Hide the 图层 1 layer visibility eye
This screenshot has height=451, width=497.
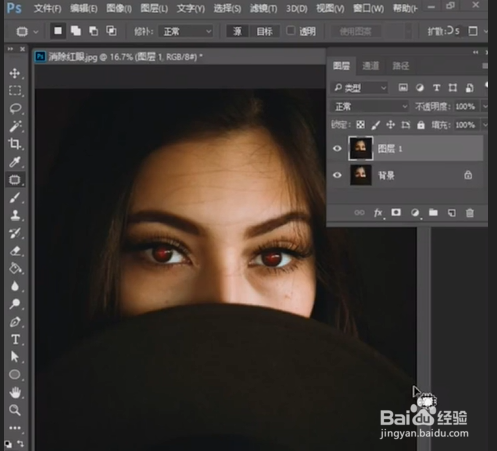(x=337, y=148)
